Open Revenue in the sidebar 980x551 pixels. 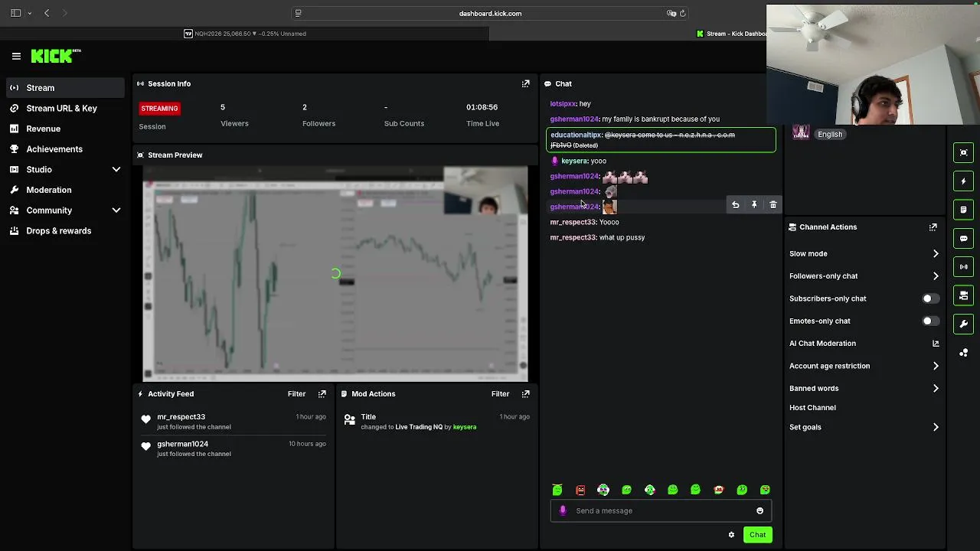click(x=64, y=129)
